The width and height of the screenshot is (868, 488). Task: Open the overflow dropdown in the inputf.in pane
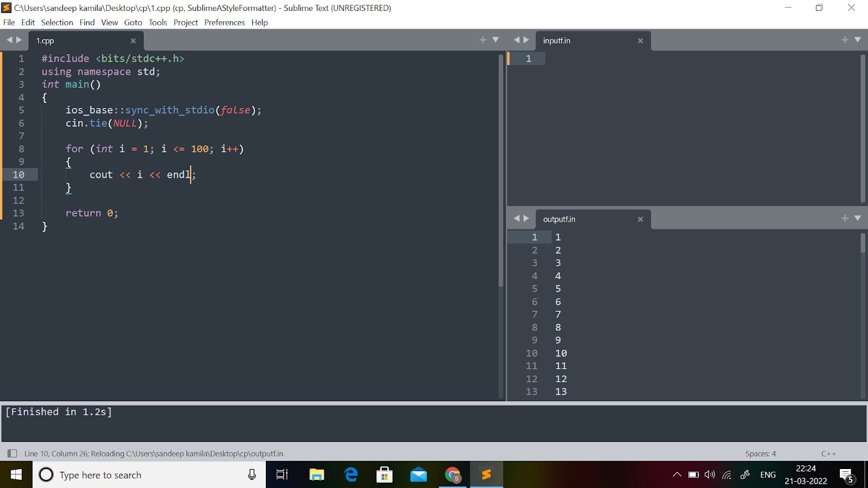[x=859, y=40]
